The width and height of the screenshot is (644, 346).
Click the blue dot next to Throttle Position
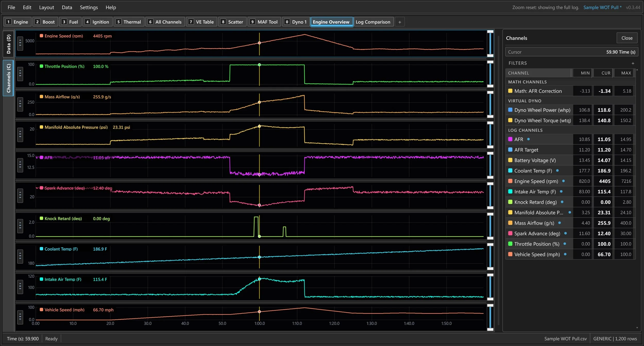[565, 244]
